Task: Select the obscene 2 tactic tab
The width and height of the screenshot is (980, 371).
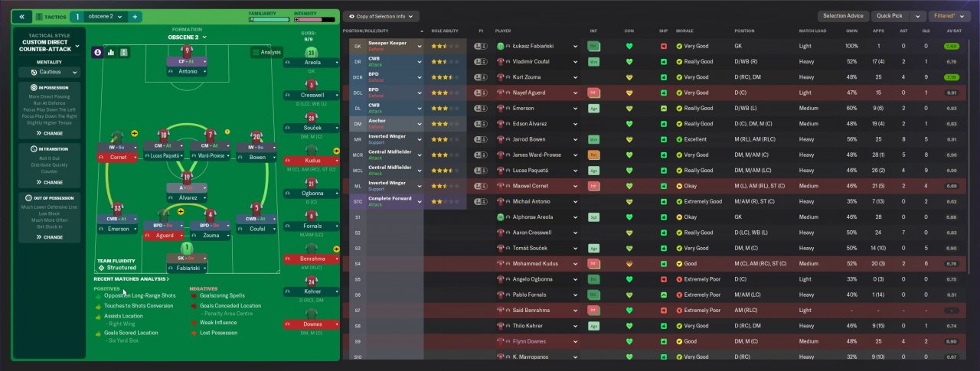Action: click(105, 16)
